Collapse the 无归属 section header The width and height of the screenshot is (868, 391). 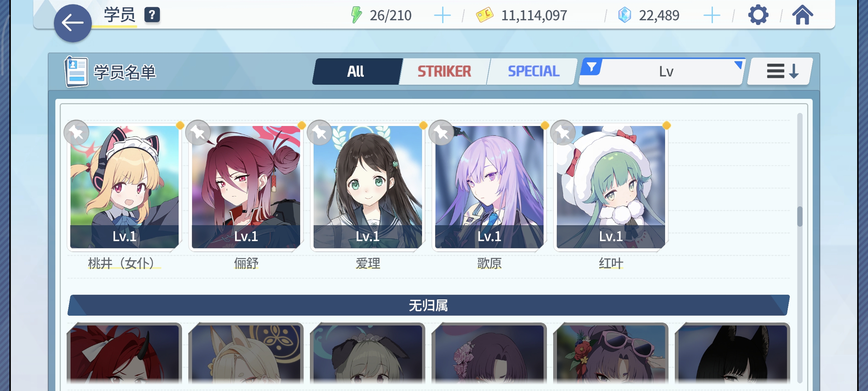[x=429, y=305]
